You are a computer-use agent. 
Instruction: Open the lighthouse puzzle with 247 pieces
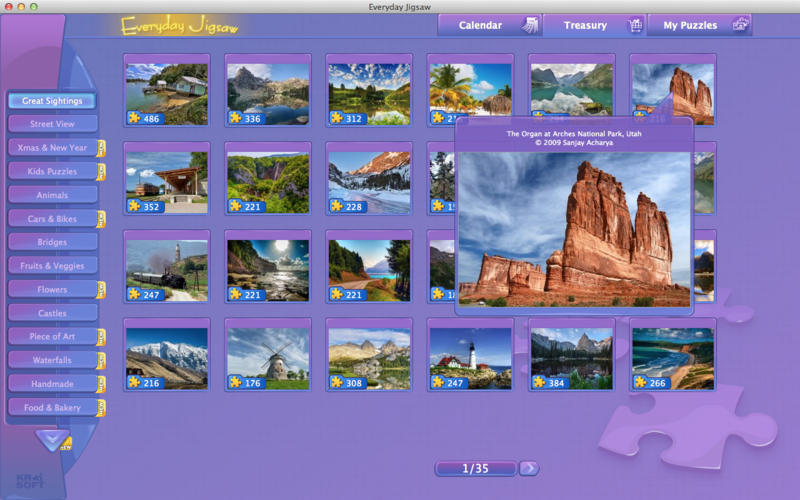point(469,354)
